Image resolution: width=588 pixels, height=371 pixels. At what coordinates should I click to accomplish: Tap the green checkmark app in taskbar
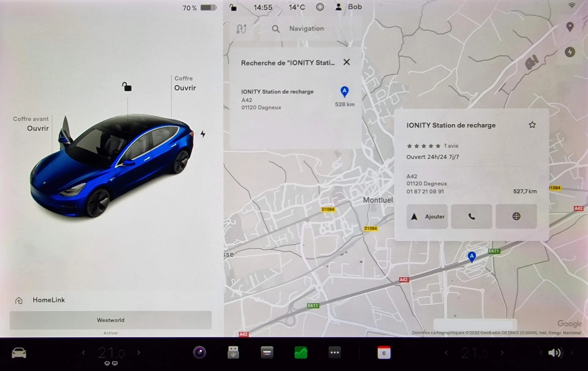tap(301, 353)
